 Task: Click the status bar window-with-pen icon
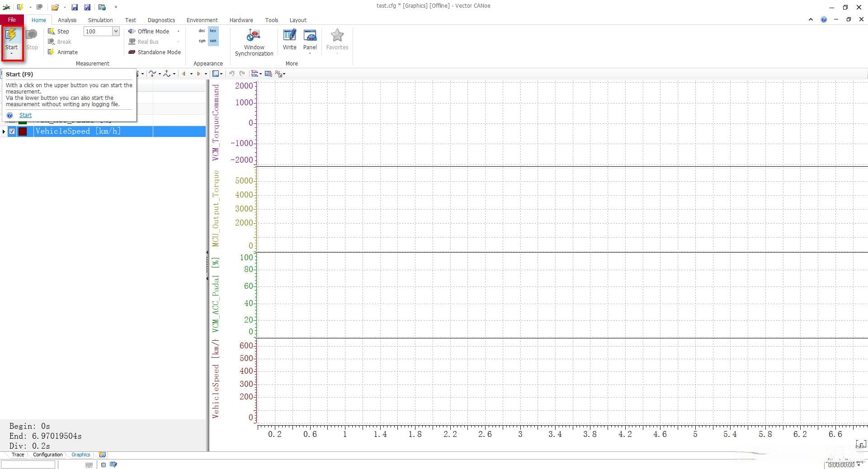[113, 464]
